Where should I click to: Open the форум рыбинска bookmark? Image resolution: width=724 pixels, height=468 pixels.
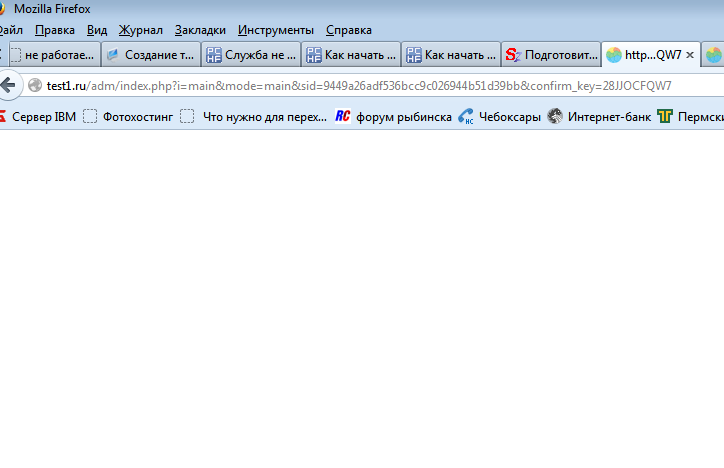click(393, 117)
